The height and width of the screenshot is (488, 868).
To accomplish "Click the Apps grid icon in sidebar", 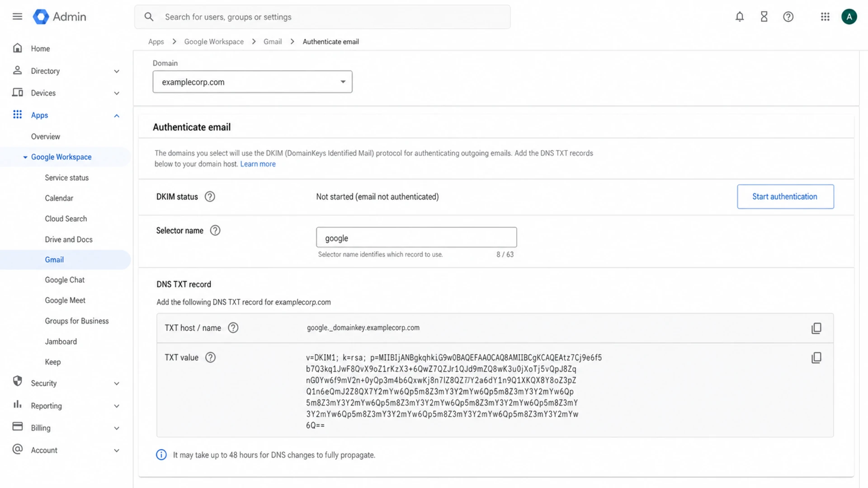I will pyautogui.click(x=18, y=114).
